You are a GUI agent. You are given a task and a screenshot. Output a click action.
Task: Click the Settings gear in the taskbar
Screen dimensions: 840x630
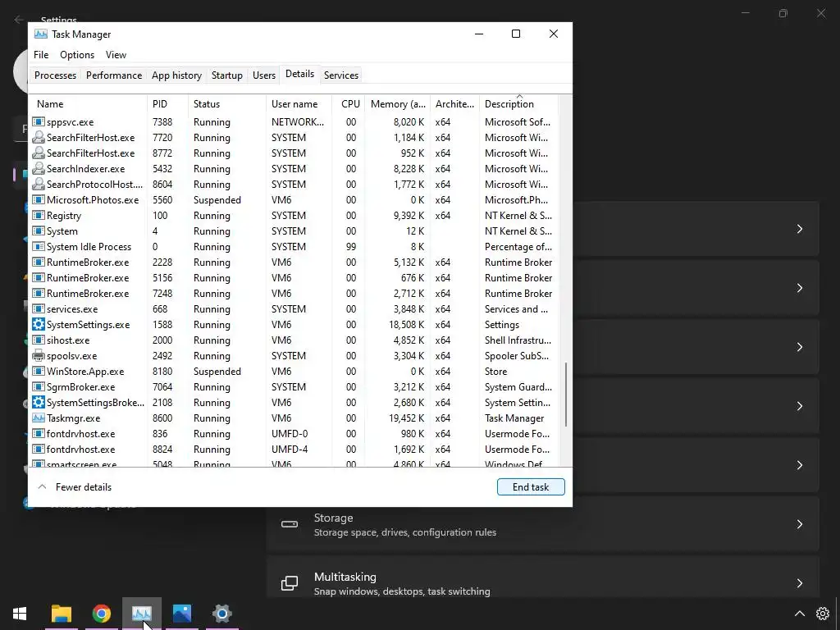pyautogui.click(x=222, y=614)
